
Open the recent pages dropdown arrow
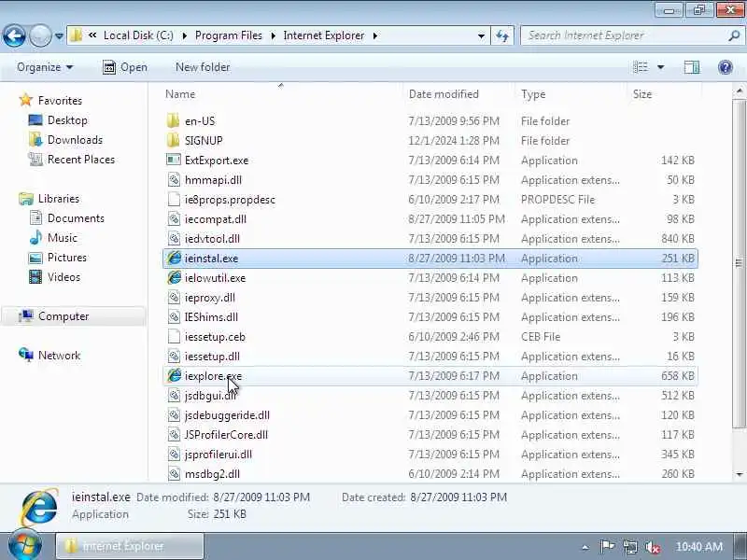[x=59, y=35]
